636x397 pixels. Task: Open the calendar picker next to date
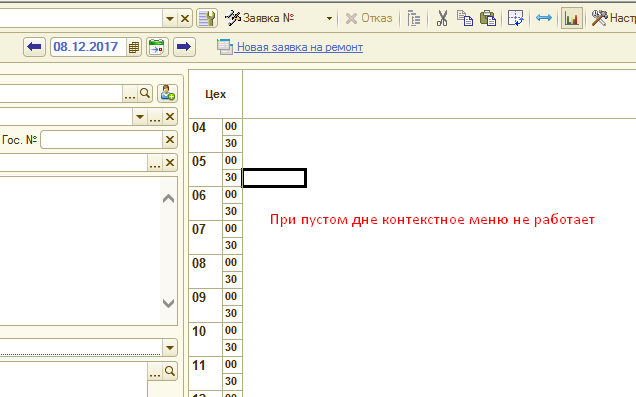pos(133,47)
